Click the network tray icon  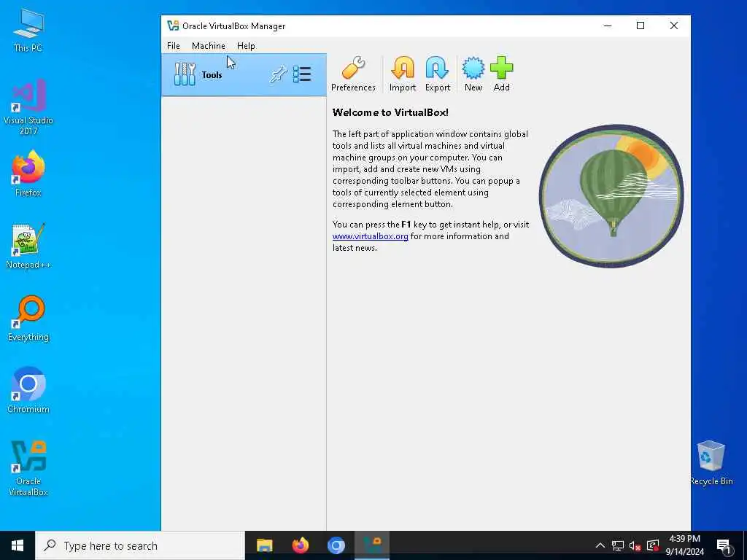point(617,545)
